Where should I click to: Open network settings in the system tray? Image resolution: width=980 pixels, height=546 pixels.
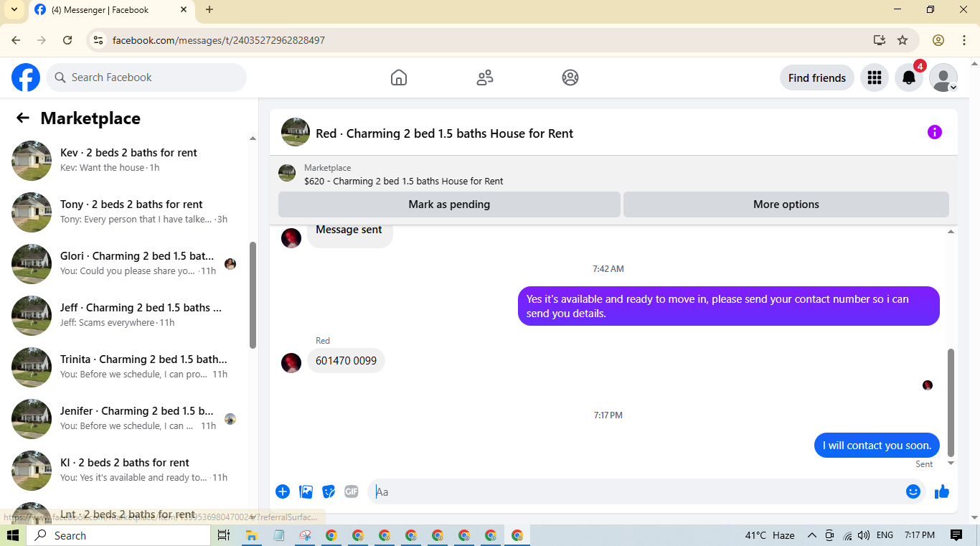847,535
